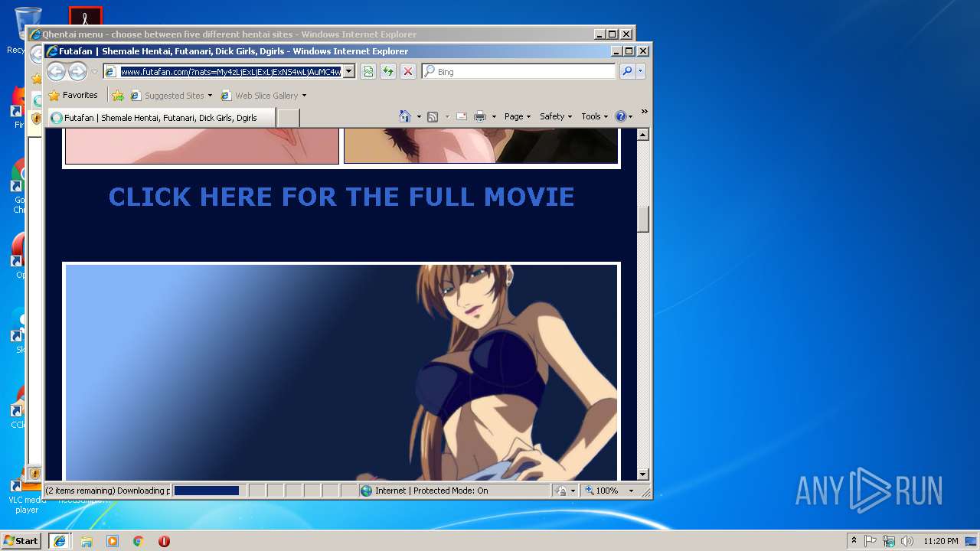
Task: Open Action Center flag icon
Action: click(x=871, y=541)
